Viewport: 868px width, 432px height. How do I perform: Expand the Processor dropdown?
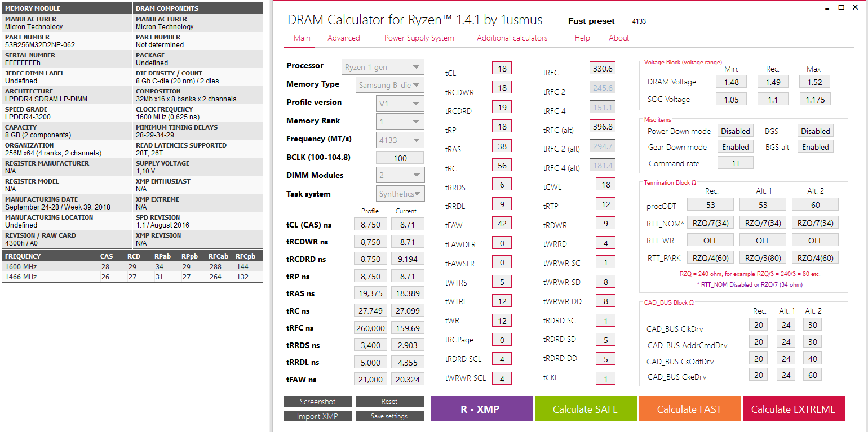pyautogui.click(x=383, y=67)
